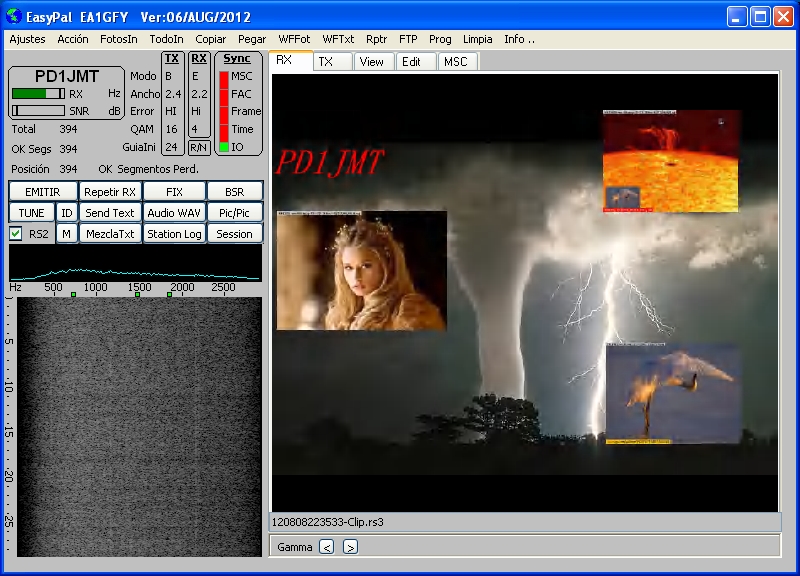Screen dimensions: 800x576
Task: Increase gamma with the > button
Action: coord(350,547)
